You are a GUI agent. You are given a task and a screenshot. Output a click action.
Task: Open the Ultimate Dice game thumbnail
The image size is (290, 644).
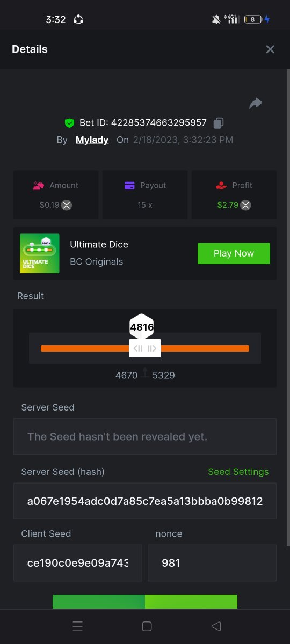point(40,253)
